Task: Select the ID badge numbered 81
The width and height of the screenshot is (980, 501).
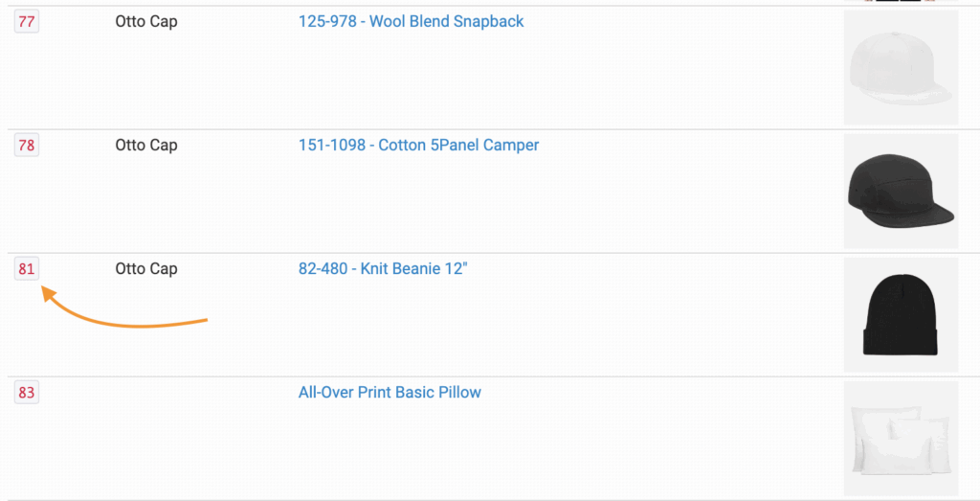Action: point(26,269)
